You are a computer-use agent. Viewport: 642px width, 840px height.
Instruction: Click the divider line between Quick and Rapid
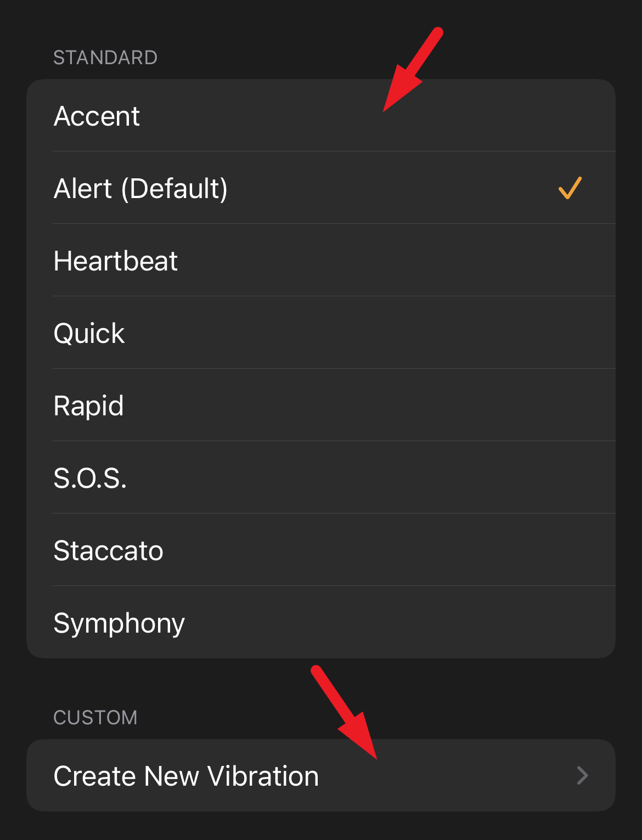pyautogui.click(x=334, y=369)
